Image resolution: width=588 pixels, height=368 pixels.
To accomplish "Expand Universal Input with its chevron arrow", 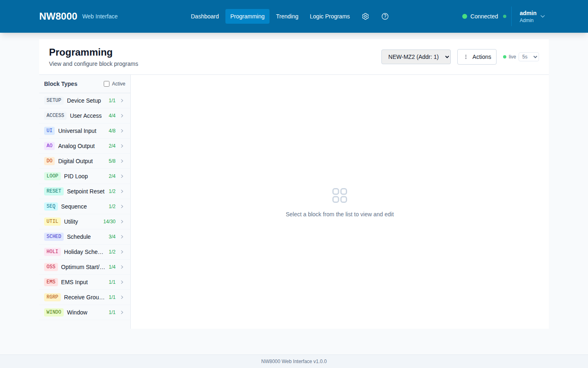I will tap(122, 131).
